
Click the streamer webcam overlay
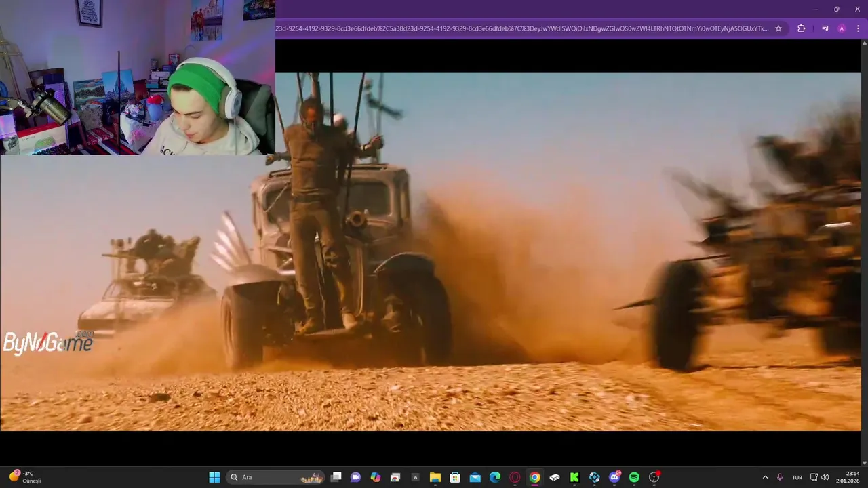[138, 77]
